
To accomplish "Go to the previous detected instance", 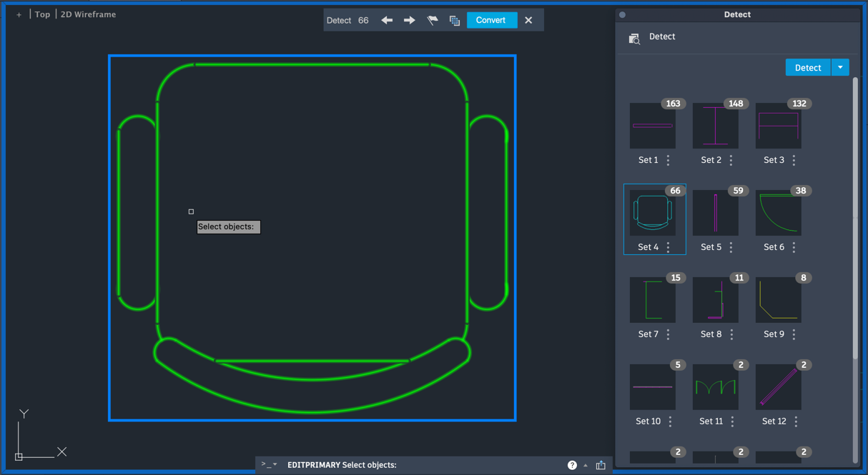I will [387, 20].
